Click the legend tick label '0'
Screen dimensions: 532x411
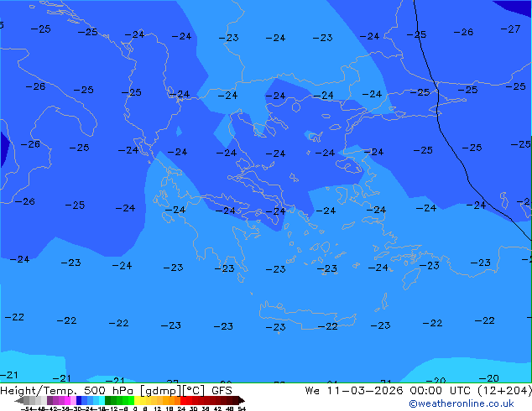click(x=135, y=408)
